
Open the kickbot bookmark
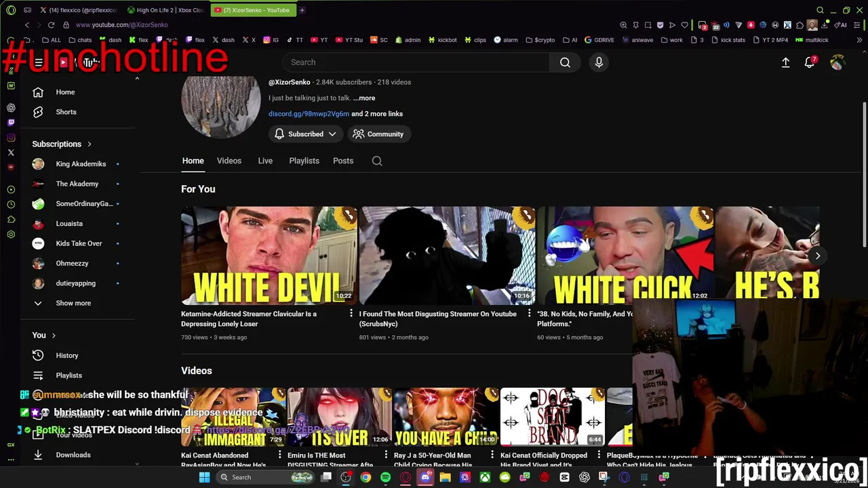click(442, 40)
